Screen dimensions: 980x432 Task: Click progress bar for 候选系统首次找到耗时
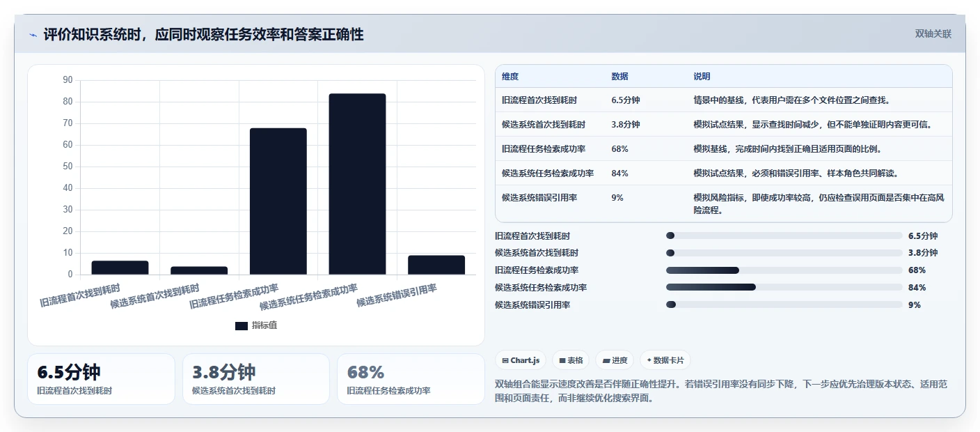click(x=784, y=253)
